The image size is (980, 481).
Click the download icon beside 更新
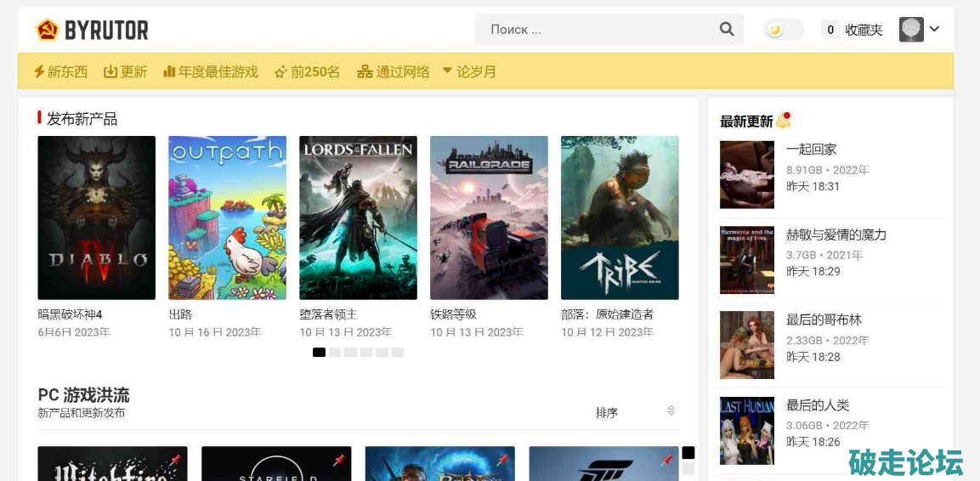110,71
